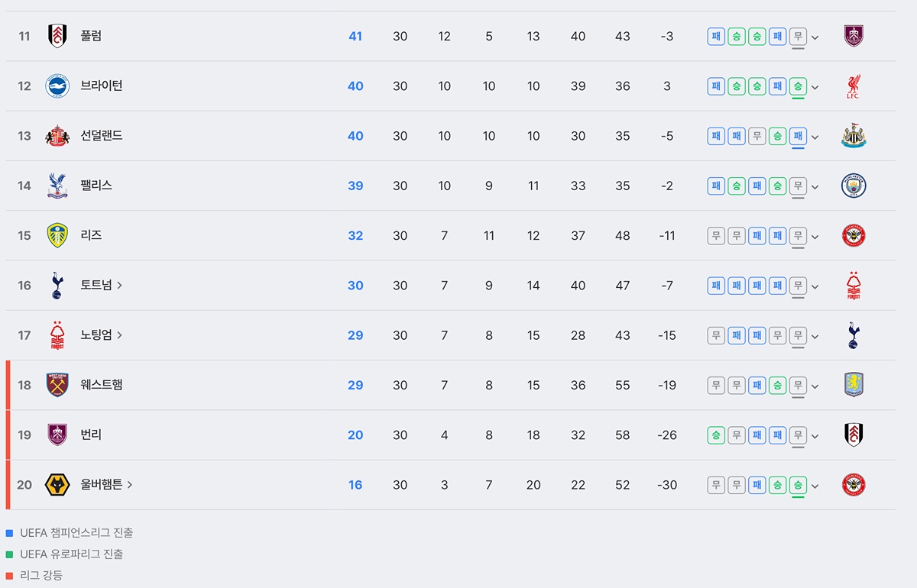Click the Newcastle crest in 선덜랜드's row

coord(854,136)
